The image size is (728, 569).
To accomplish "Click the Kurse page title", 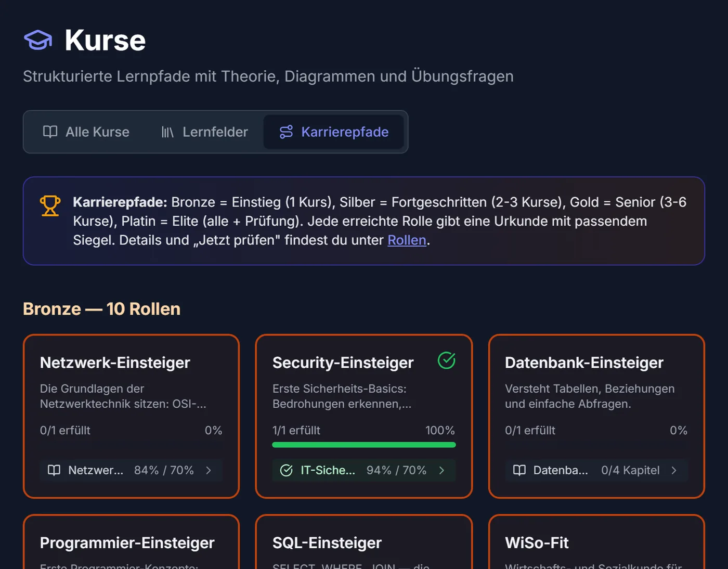I will 105,40.
